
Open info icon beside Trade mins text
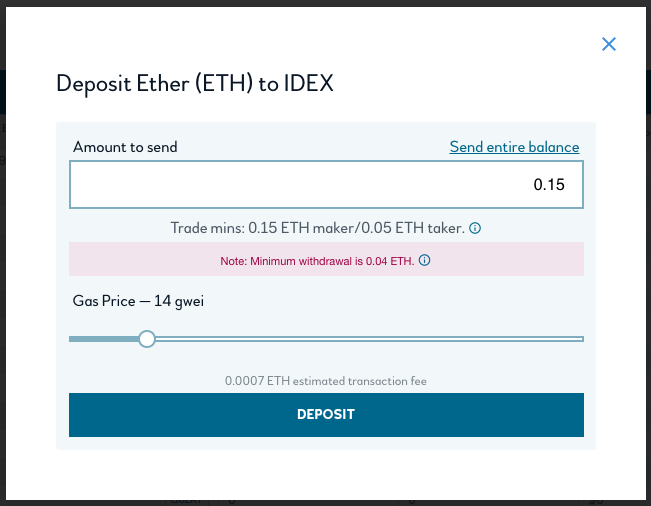pyautogui.click(x=475, y=228)
